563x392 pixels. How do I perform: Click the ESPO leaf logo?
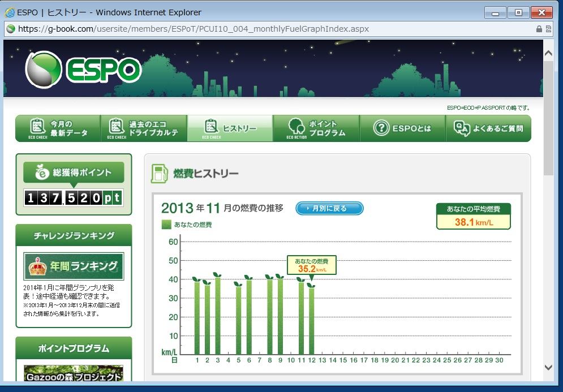pos(44,70)
